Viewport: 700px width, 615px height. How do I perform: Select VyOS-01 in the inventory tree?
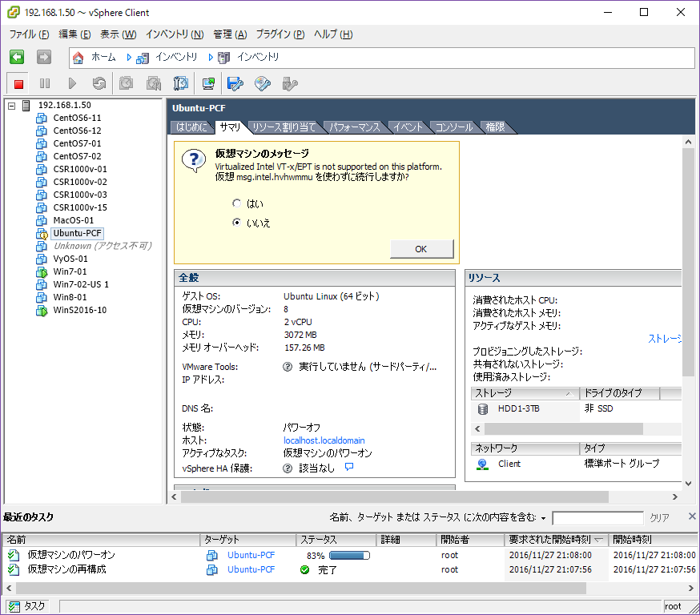pyautogui.click(x=70, y=259)
